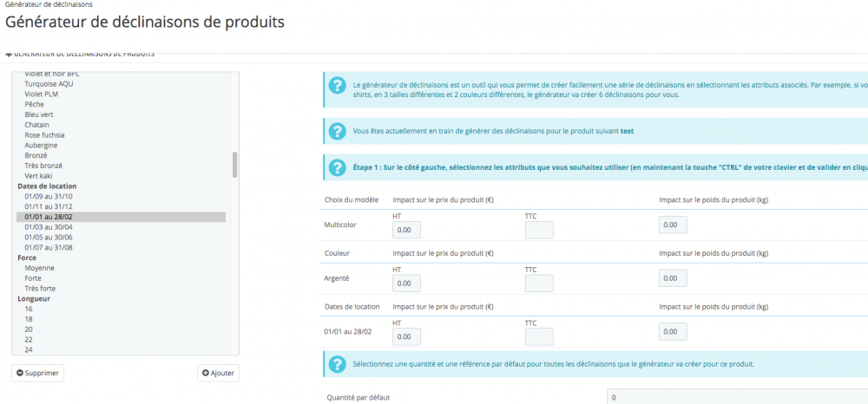Choose length 20 in the Longueur group
This screenshot has height=404, width=868.
click(29, 329)
